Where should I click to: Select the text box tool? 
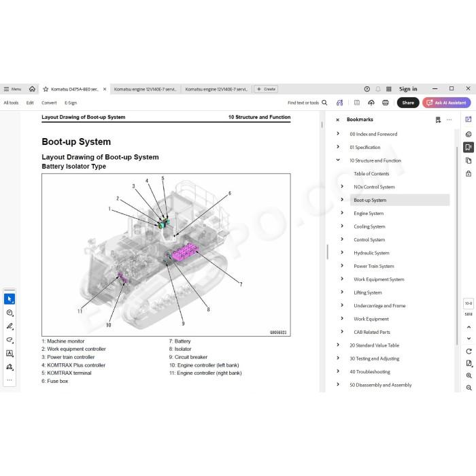[10, 354]
